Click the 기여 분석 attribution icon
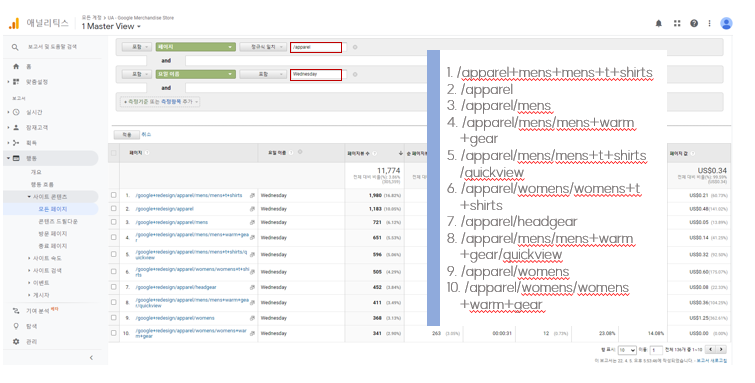 [x=16, y=311]
